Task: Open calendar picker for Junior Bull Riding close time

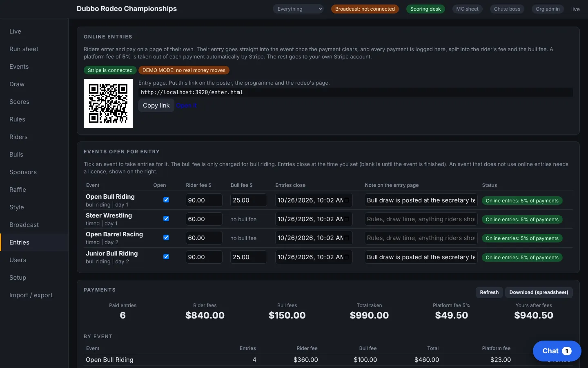Action: (x=347, y=257)
